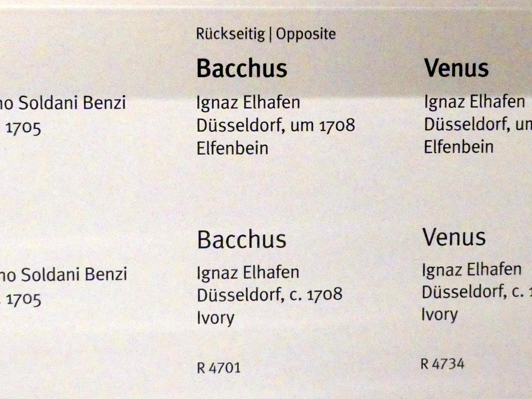Click inventory number R 4734
This screenshot has width=532, height=399.
442,363
